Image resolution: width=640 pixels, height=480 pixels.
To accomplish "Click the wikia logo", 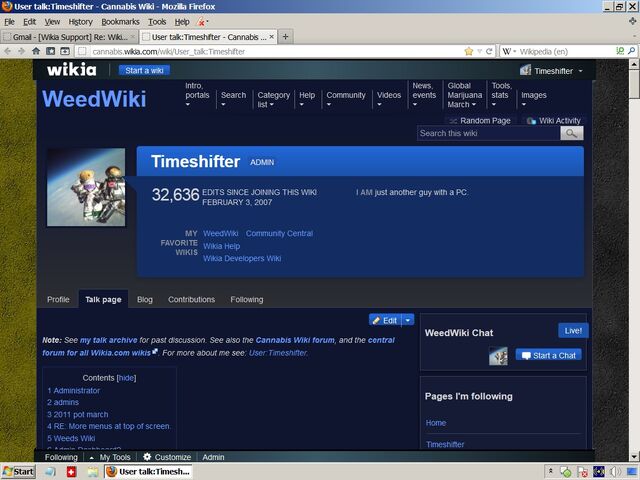I will click(71, 70).
